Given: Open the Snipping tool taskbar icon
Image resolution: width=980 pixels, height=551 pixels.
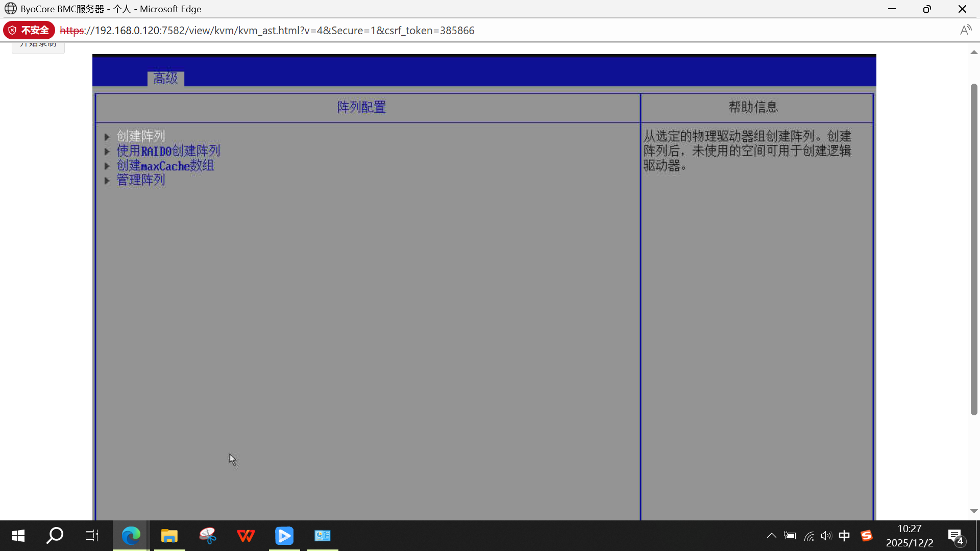Looking at the screenshot, I should click(207, 536).
